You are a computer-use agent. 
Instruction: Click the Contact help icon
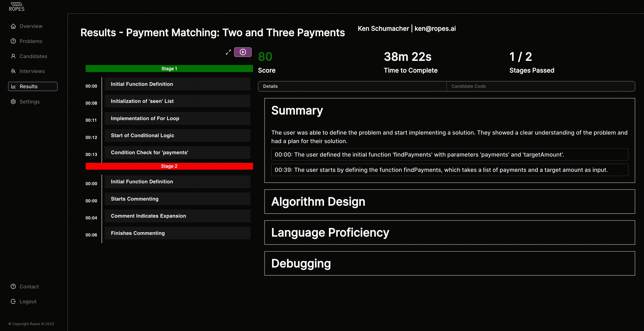point(13,286)
